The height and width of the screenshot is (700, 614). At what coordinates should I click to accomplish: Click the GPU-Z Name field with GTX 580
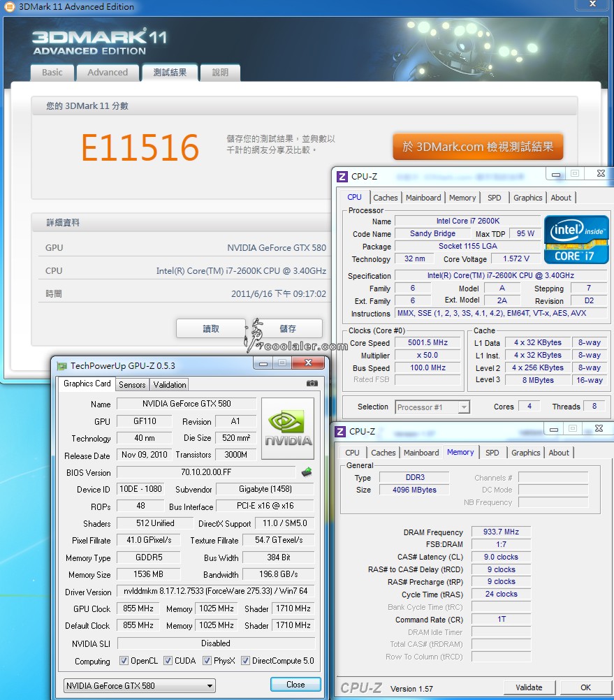pos(187,404)
